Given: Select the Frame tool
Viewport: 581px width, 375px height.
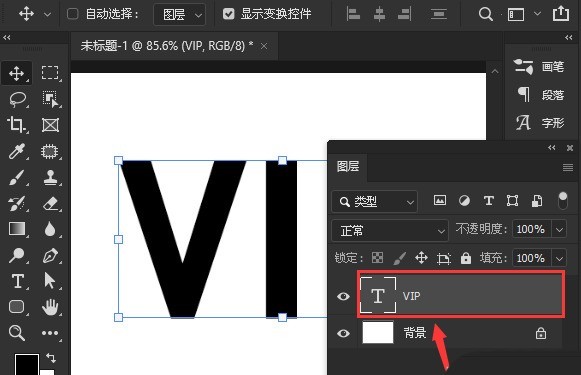Looking at the screenshot, I should click(50, 125).
